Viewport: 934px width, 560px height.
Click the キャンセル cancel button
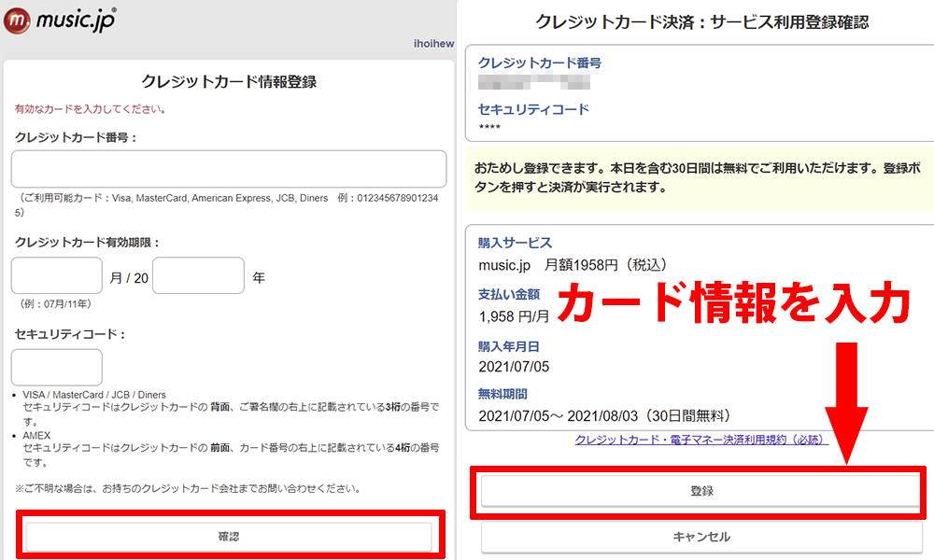(701, 537)
